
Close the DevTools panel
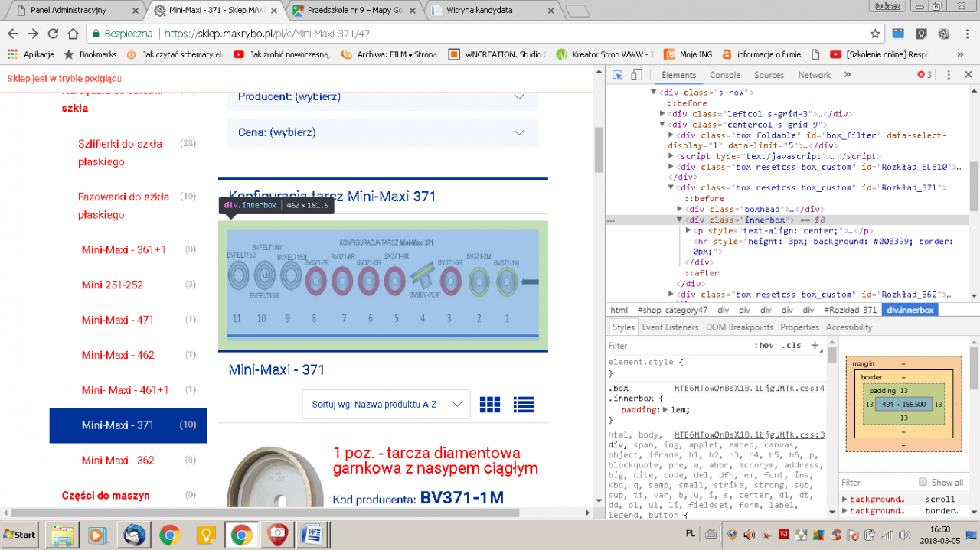click(x=968, y=75)
